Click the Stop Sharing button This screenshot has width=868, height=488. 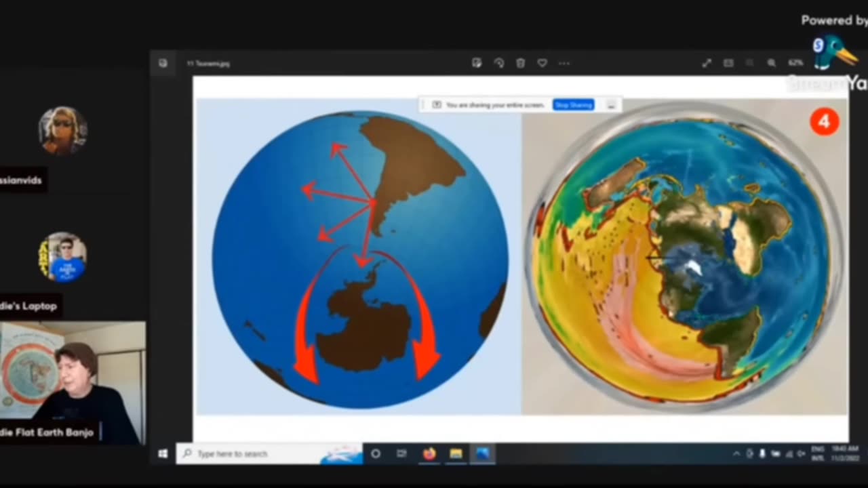tap(574, 105)
